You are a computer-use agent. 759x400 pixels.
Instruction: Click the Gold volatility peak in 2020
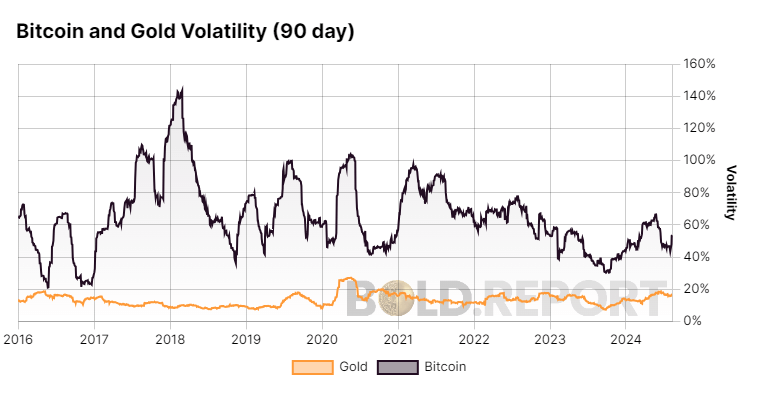(349, 278)
